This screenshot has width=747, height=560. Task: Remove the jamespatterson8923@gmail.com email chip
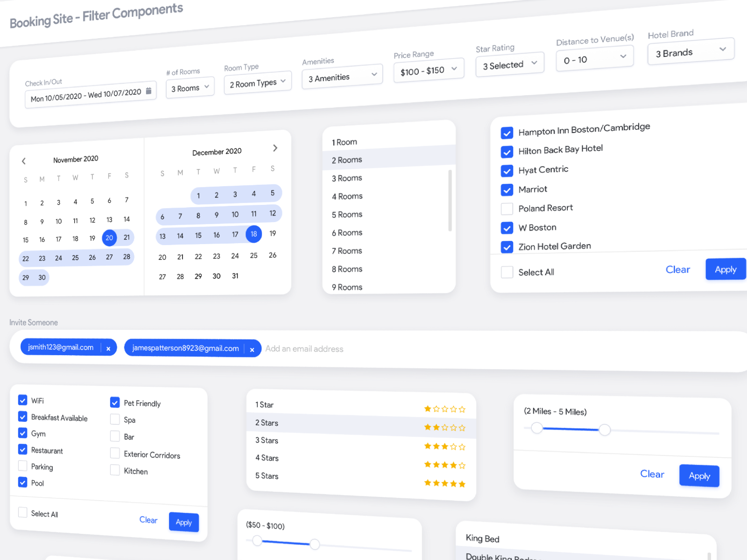coord(252,349)
